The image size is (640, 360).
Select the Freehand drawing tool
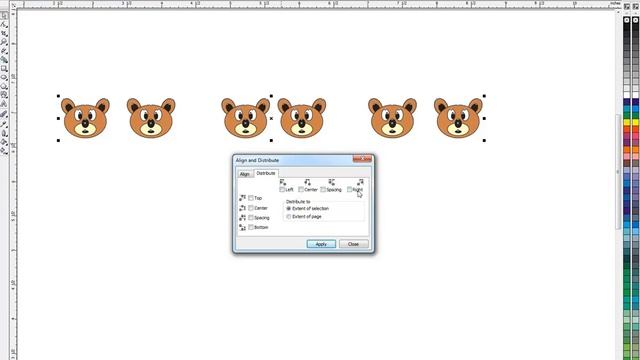(4, 51)
